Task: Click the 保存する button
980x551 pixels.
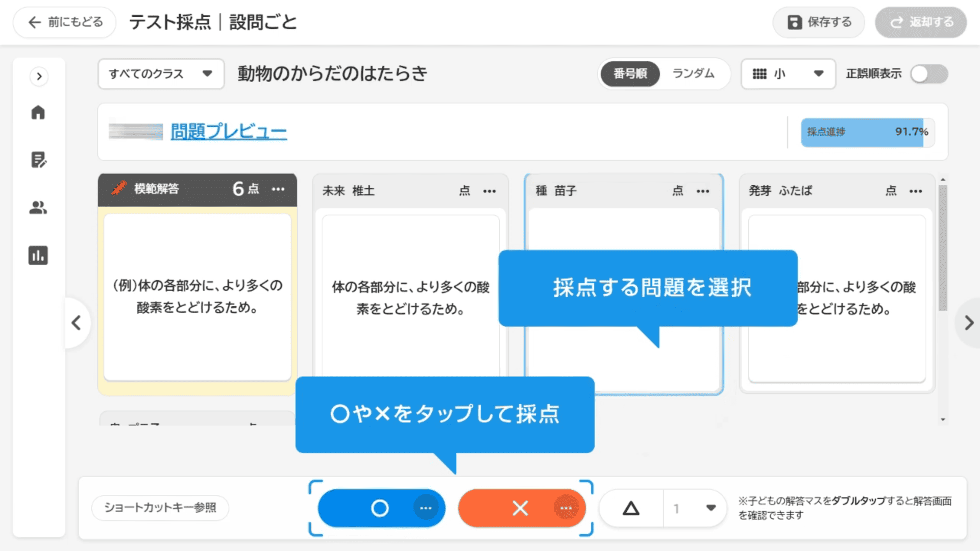Action: point(819,22)
